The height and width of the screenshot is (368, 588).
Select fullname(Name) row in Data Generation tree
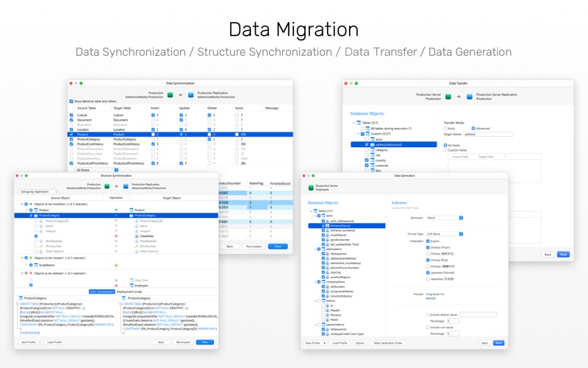click(x=346, y=226)
